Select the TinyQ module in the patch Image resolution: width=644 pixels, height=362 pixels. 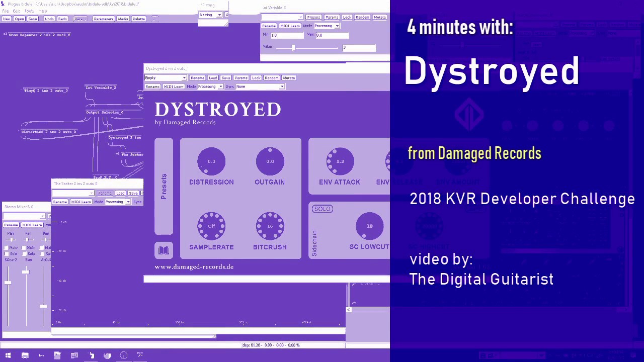pos(46,90)
